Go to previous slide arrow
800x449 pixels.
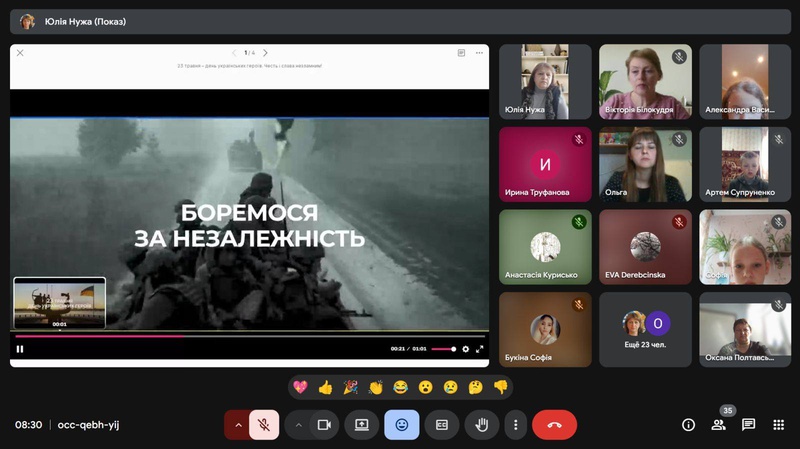234,53
